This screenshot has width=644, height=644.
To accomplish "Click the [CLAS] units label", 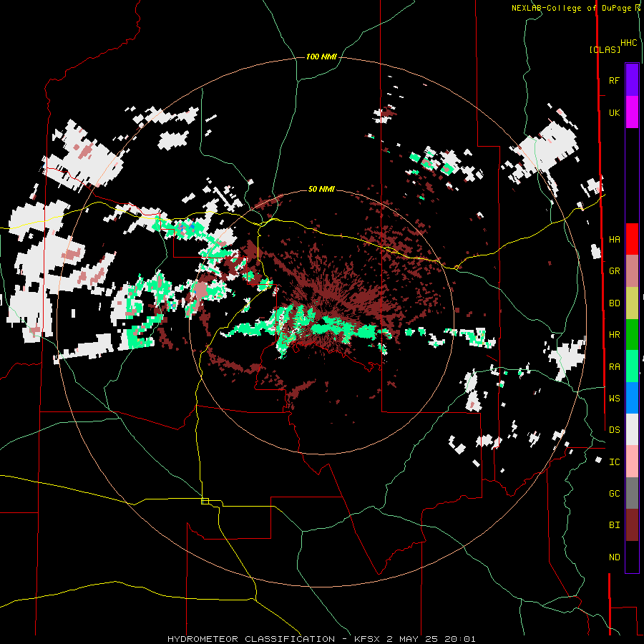I will tap(605, 49).
